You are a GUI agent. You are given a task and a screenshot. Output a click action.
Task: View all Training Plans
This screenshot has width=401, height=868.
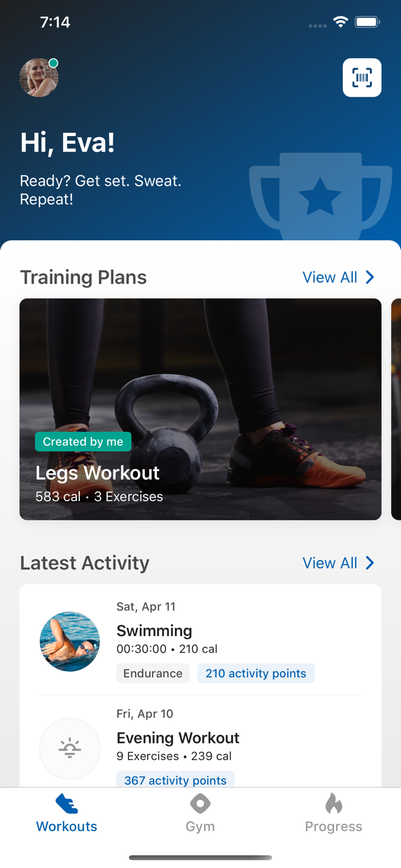[x=339, y=277]
